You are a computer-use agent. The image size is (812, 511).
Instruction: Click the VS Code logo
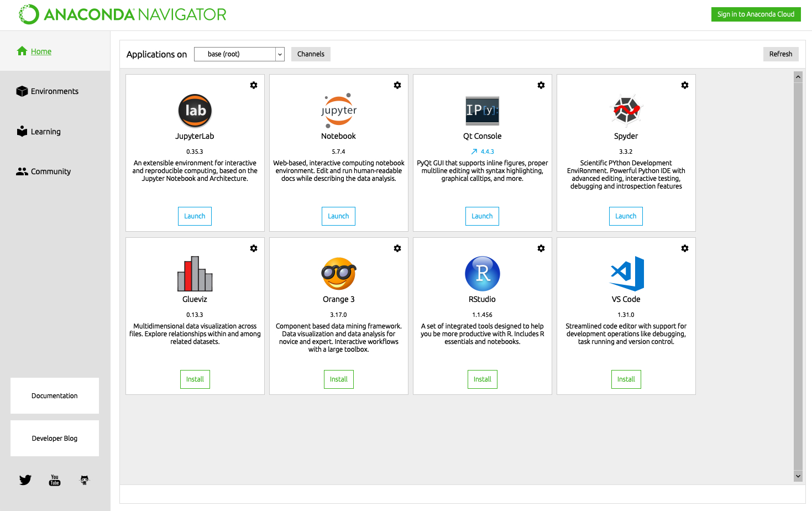point(627,274)
